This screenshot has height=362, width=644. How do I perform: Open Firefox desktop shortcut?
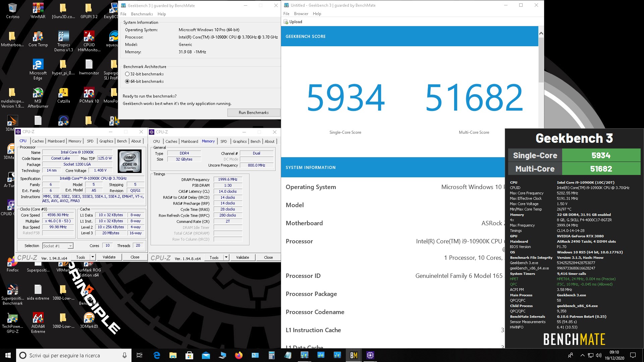12,264
